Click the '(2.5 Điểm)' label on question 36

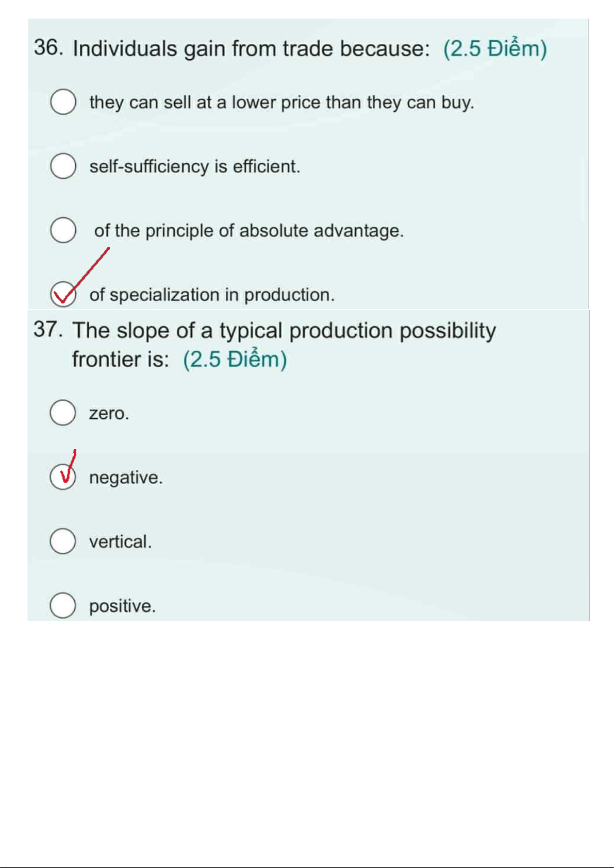coord(495,49)
